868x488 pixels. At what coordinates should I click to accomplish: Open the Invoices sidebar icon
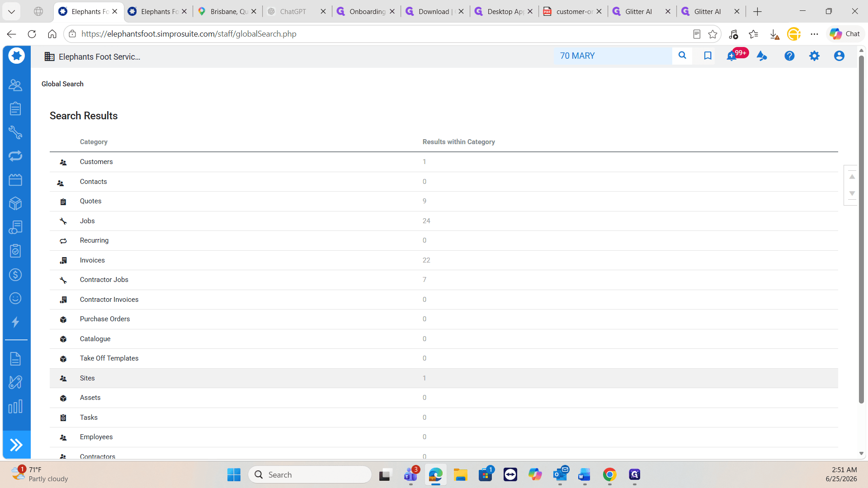[x=15, y=227]
